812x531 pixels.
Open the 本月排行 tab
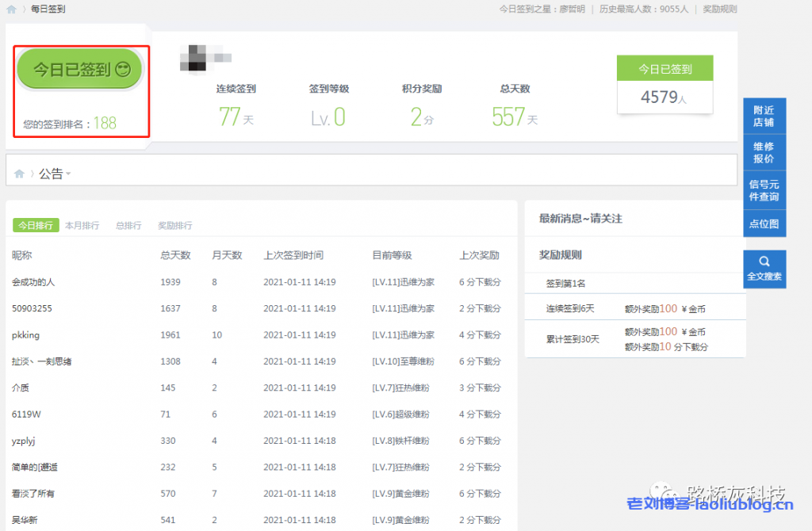pyautogui.click(x=82, y=225)
